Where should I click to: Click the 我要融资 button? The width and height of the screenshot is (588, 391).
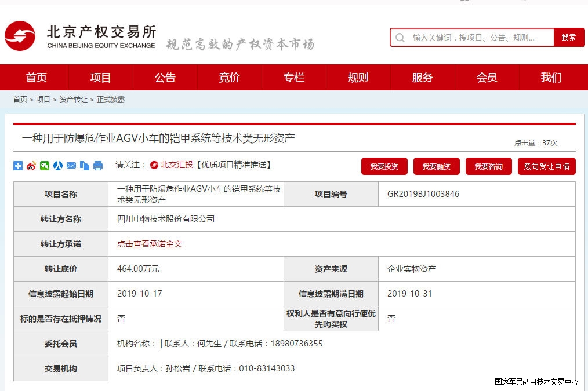(x=437, y=166)
